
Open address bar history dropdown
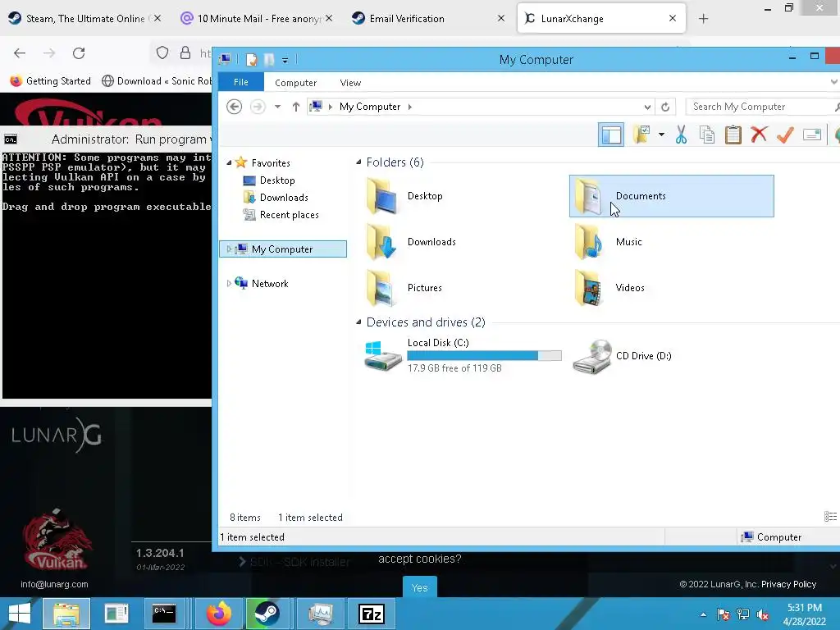pos(647,107)
